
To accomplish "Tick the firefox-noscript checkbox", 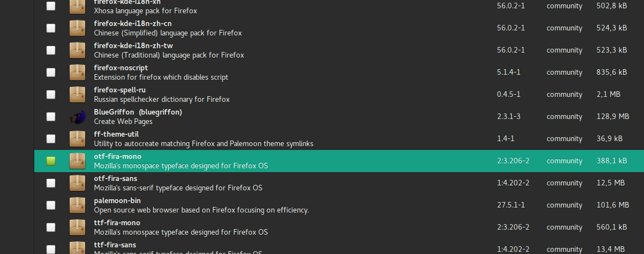I will [x=51, y=72].
